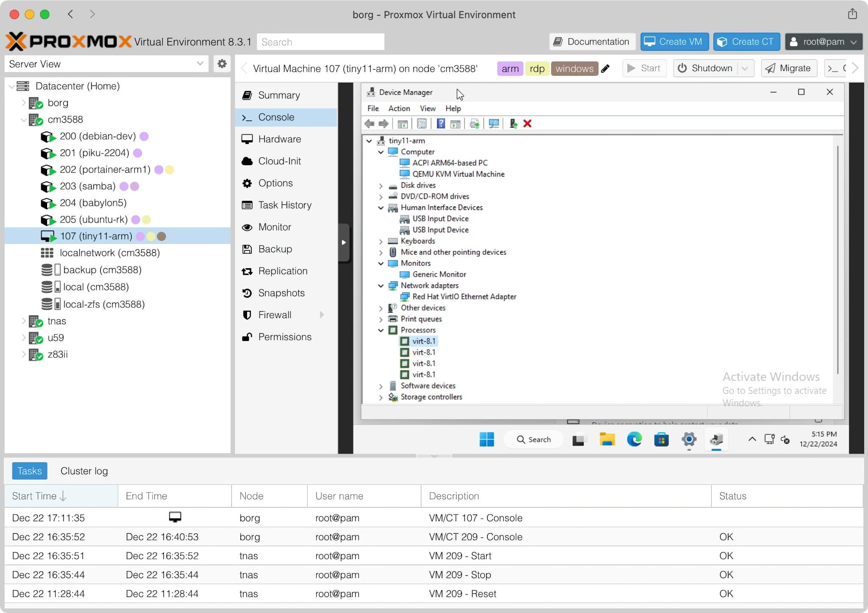Open the Hardware tab
This screenshot has height=613, width=868.
pyautogui.click(x=286, y=139)
